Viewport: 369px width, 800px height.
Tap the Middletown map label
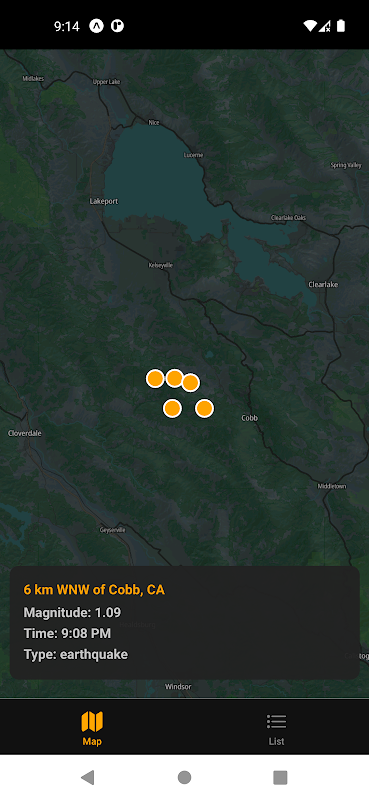(x=332, y=486)
